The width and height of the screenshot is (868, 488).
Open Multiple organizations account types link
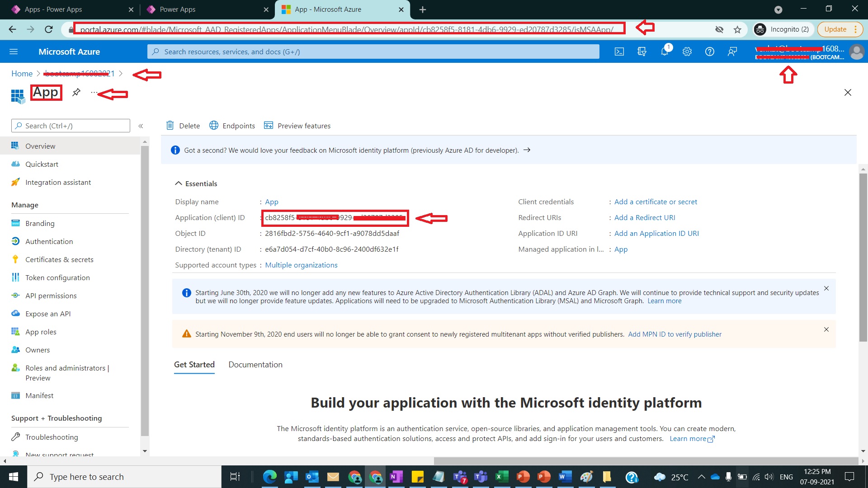coord(301,265)
